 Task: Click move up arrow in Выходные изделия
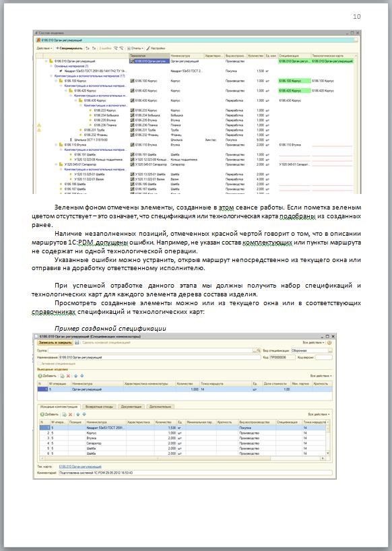(75, 376)
